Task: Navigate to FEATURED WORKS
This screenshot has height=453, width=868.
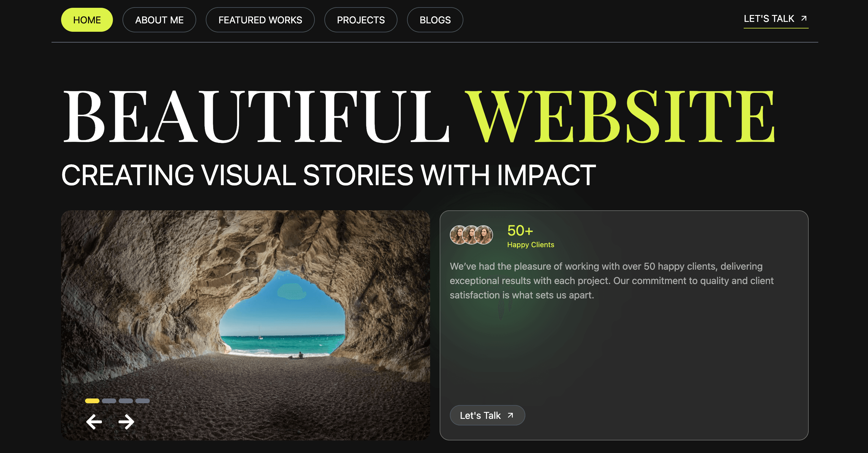Action: point(260,20)
